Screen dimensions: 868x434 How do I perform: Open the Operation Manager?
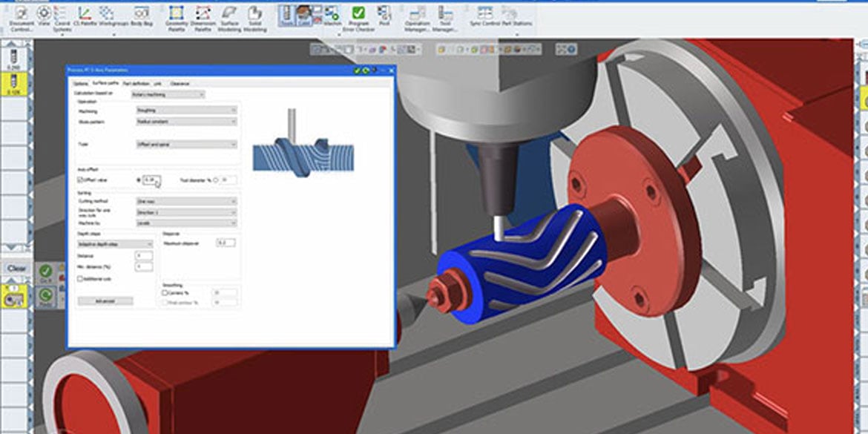pyautogui.click(x=417, y=18)
